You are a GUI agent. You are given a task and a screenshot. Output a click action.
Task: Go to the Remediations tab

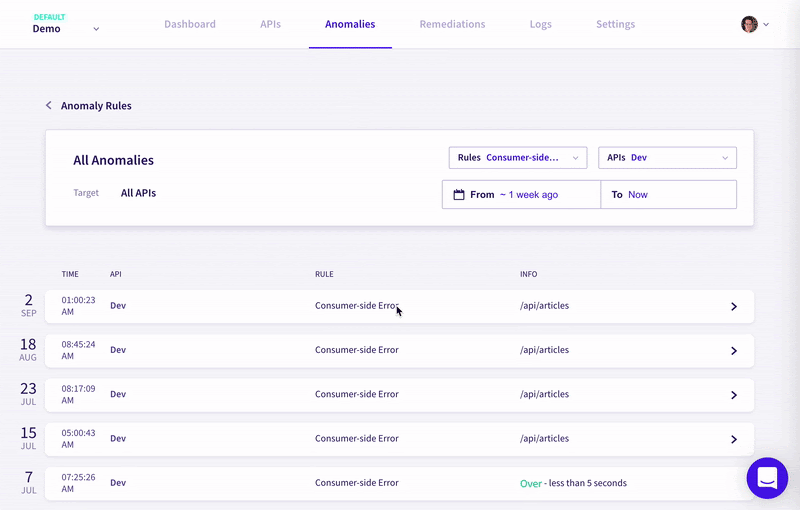(452, 24)
